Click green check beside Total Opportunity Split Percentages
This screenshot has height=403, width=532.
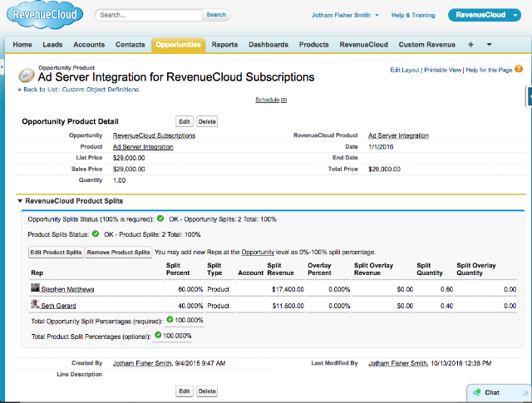[170, 320]
